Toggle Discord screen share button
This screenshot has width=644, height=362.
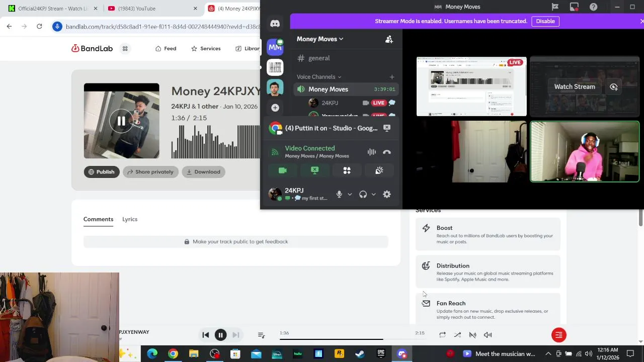click(315, 170)
